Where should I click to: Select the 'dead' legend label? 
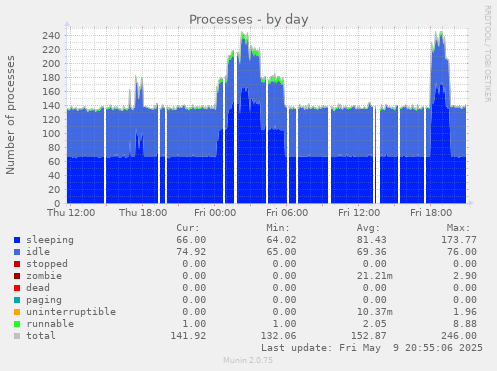click(38, 288)
